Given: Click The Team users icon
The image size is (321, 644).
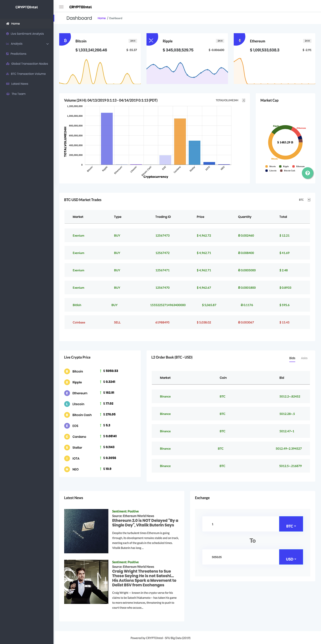Looking at the screenshot, I should [x=8, y=94].
